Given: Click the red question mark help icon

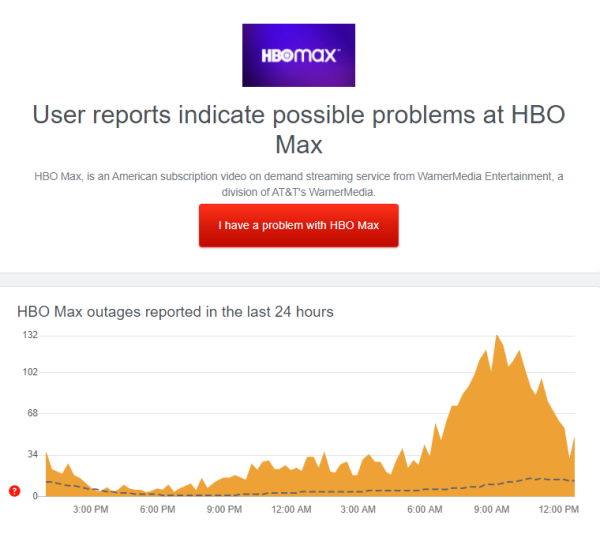Looking at the screenshot, I should tap(15, 491).
